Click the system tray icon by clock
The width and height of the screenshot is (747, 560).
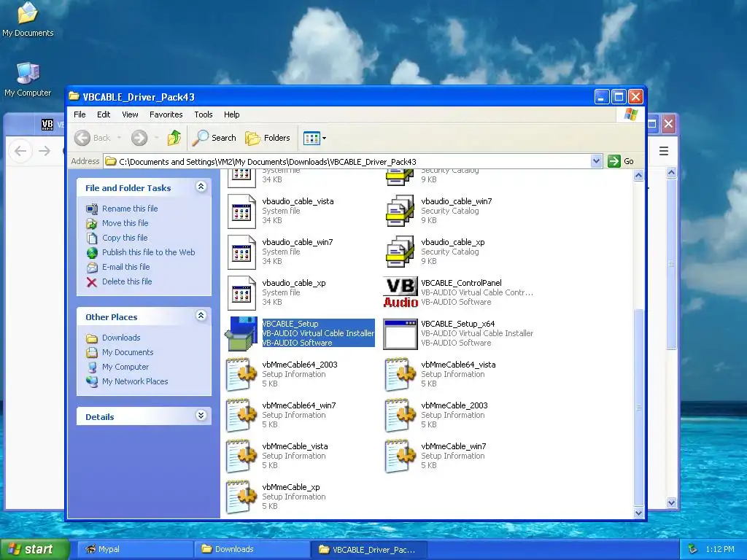pyautogui.click(x=693, y=550)
